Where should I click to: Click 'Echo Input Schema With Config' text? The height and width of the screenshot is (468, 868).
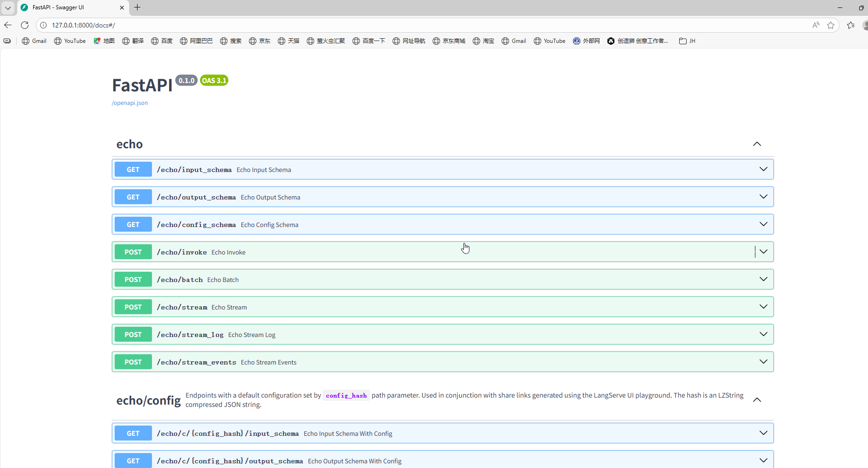tap(348, 434)
